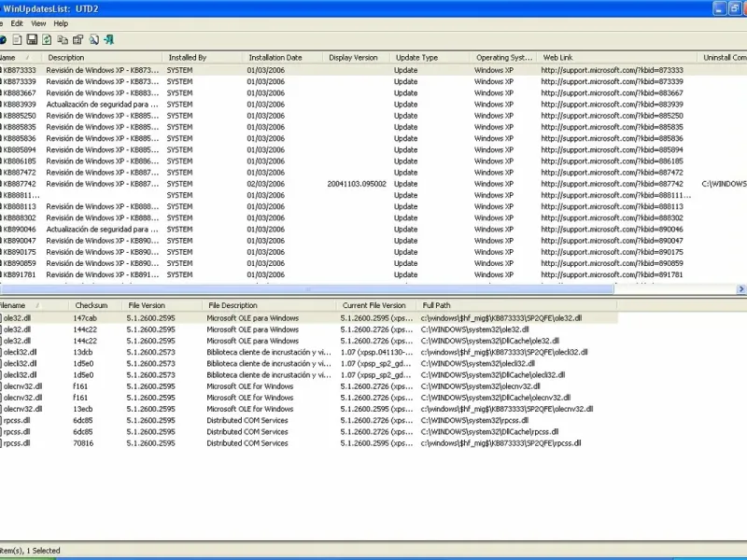Click the Web Link column header
Screen dimensions: 747x560
617,58
